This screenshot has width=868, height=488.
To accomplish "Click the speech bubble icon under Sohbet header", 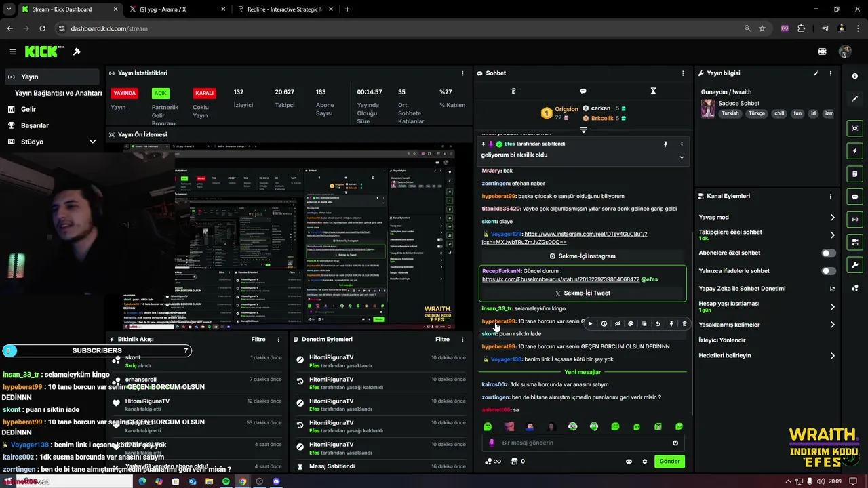I will tap(583, 91).
